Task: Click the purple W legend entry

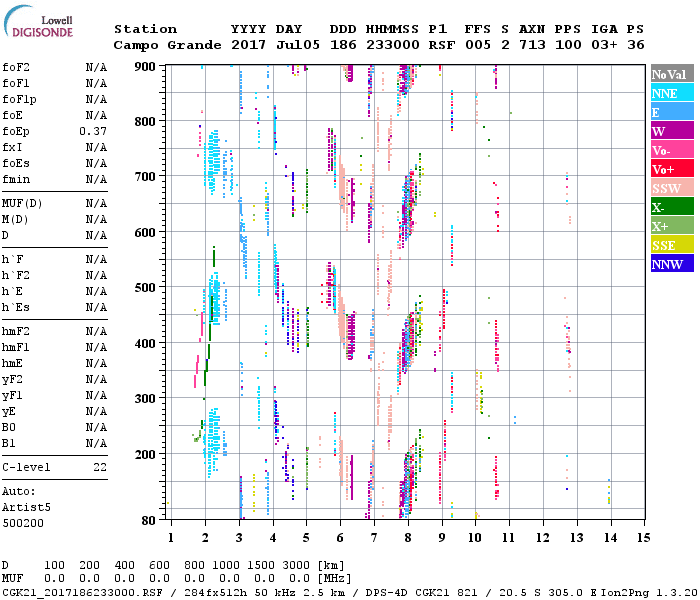Action: (x=671, y=131)
